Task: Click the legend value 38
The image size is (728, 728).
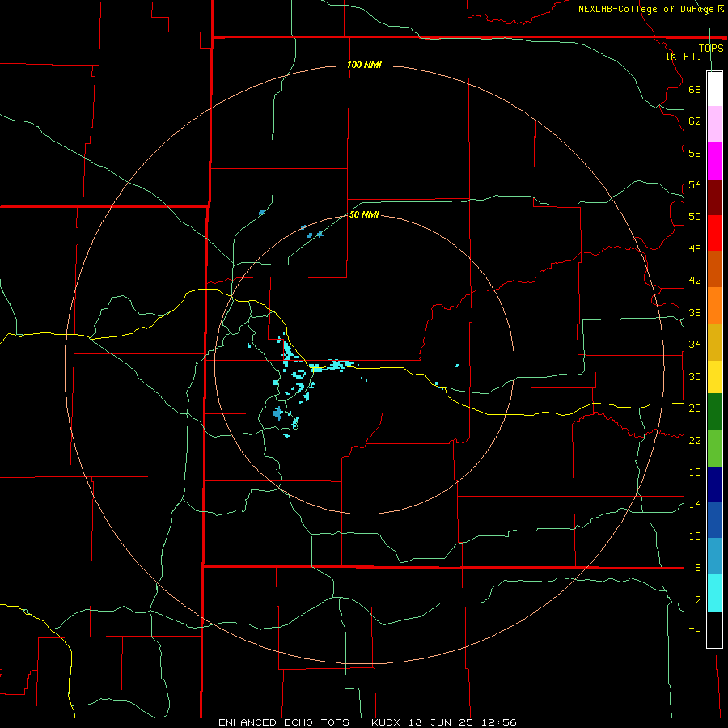Action: click(695, 312)
